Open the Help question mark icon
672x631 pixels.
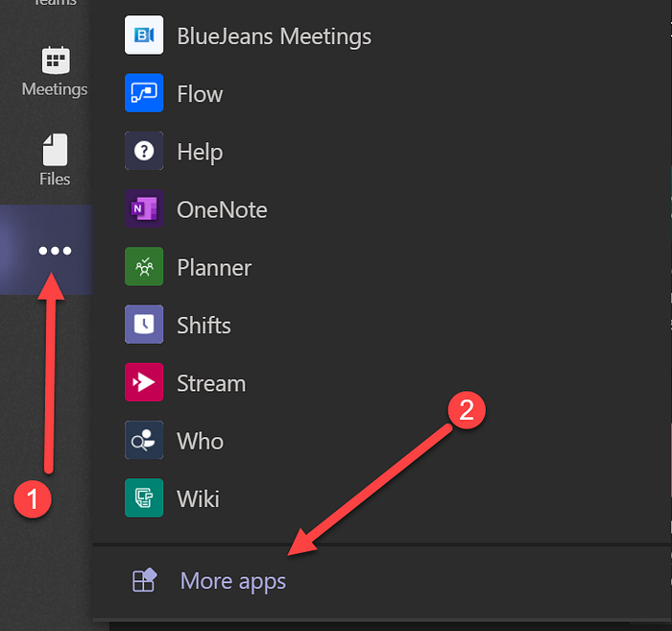pos(144,151)
